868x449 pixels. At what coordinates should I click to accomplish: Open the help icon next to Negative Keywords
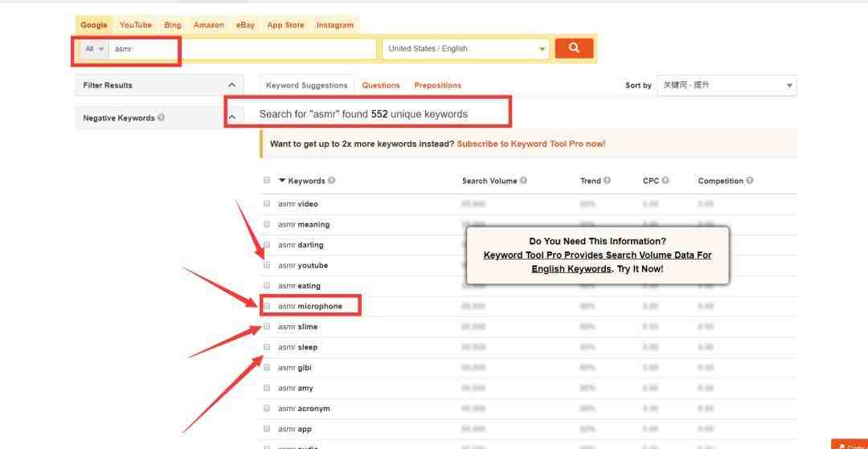point(161,117)
